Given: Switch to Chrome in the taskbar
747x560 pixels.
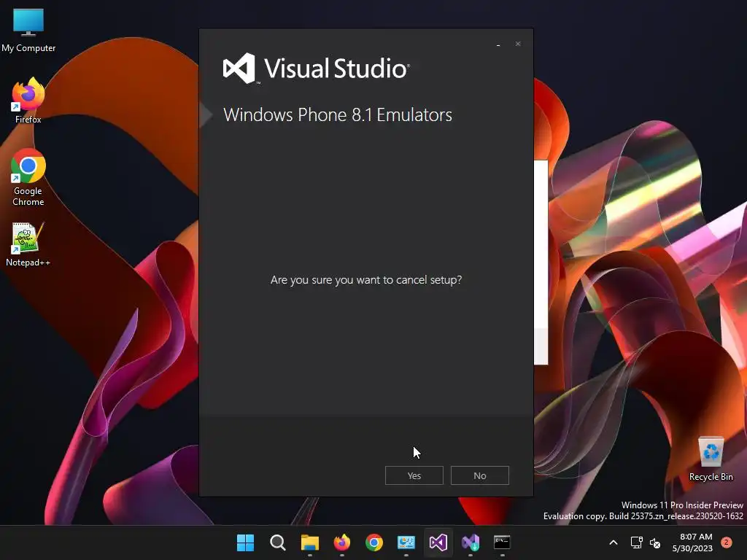Looking at the screenshot, I should tap(374, 542).
